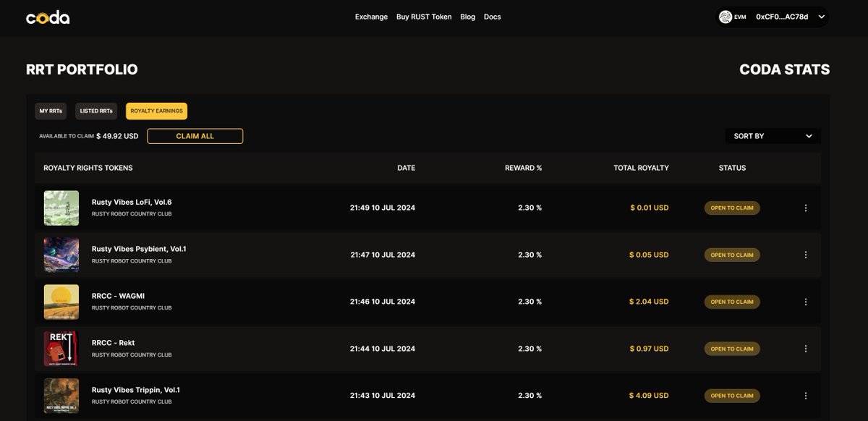Click the date 21:46 10 JUL 2024
This screenshot has height=421, width=868.
(383, 302)
